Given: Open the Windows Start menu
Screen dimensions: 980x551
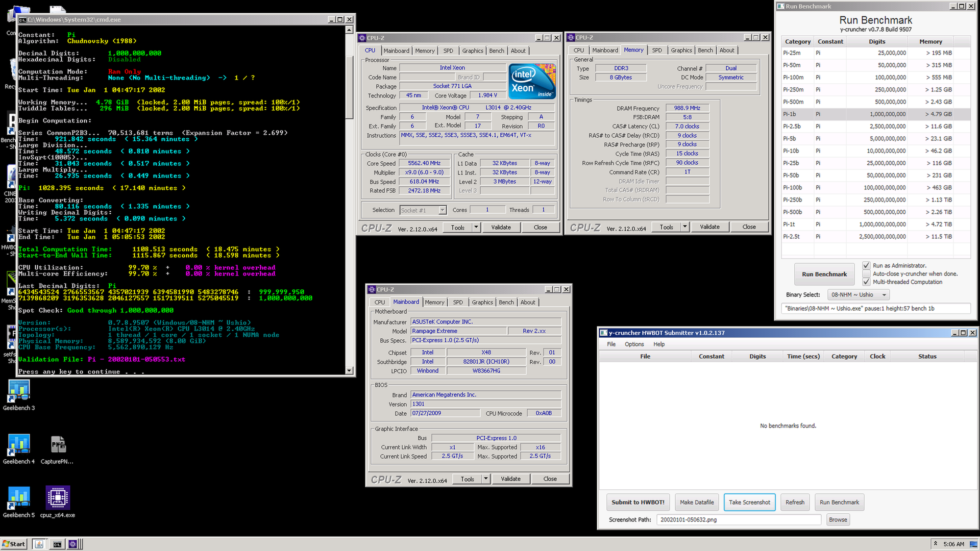Looking at the screenshot, I should pos(14,544).
